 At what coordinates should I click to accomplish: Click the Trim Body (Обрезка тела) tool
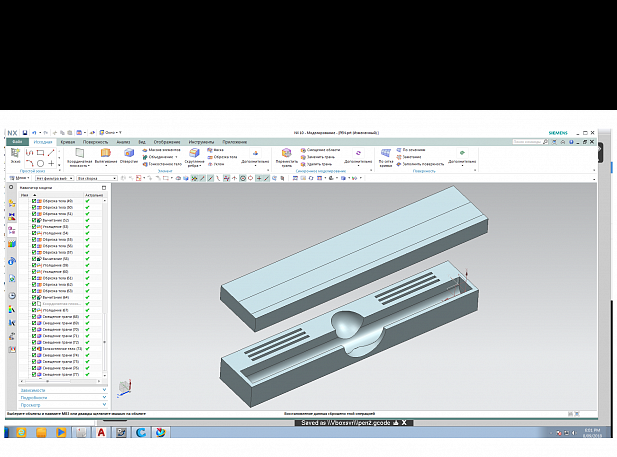pyautogui.click(x=223, y=157)
